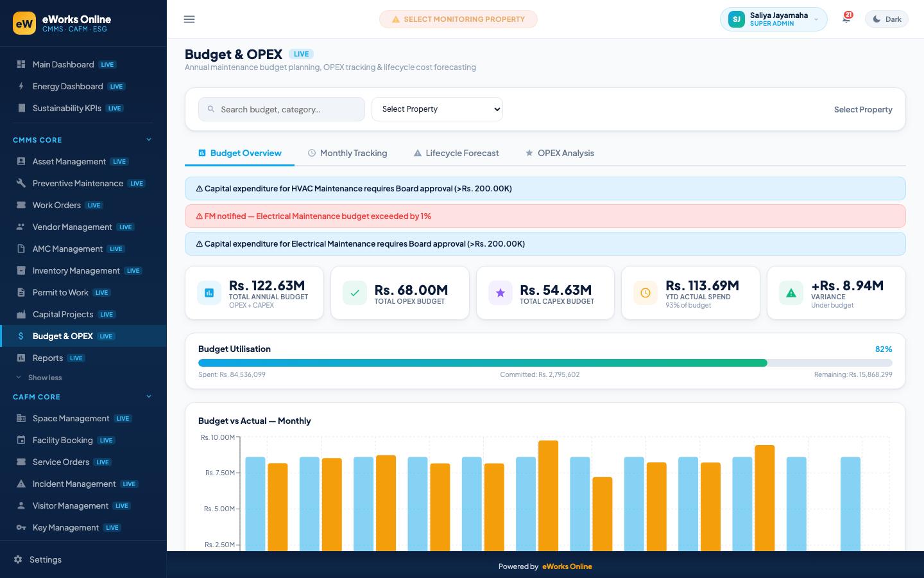Switch to OPEX Analysis tab

pyautogui.click(x=560, y=153)
